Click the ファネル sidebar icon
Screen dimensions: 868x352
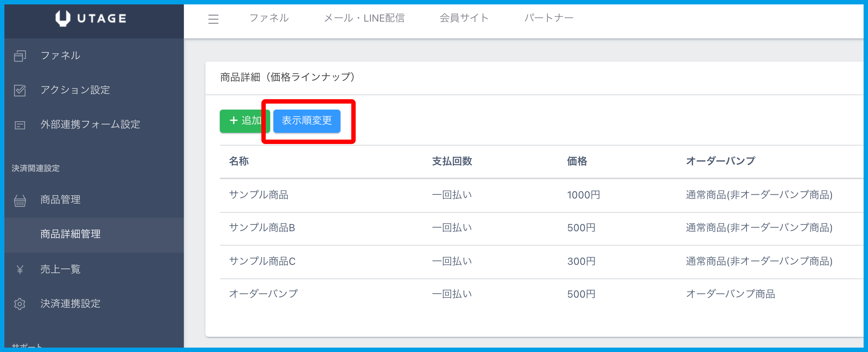click(20, 56)
